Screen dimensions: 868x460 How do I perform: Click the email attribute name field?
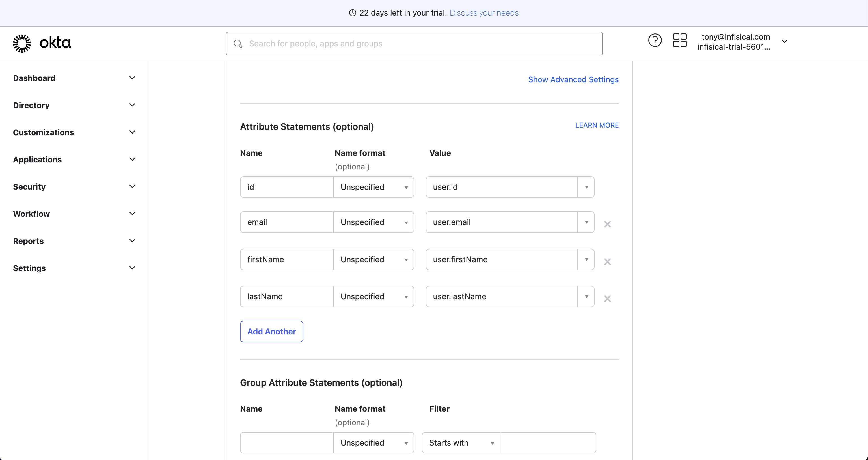coord(287,222)
